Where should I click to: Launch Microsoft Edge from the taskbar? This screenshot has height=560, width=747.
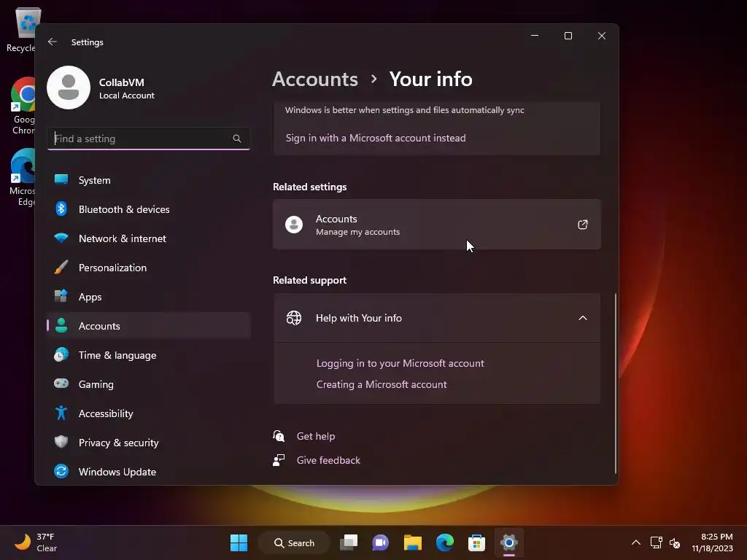tap(444, 542)
